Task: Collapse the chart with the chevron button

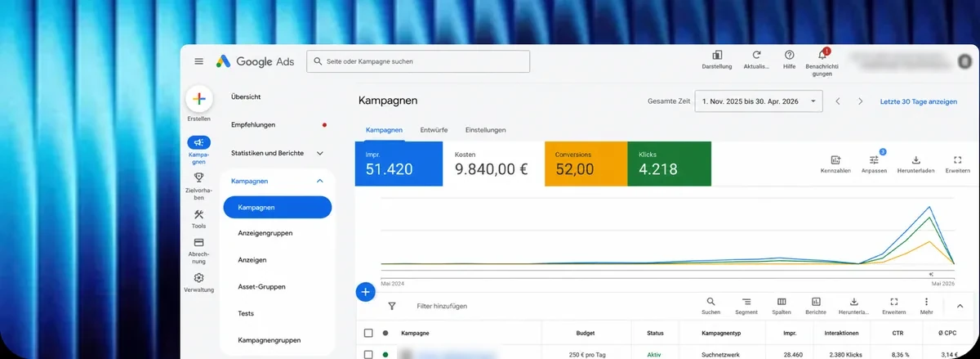Action: click(x=960, y=306)
